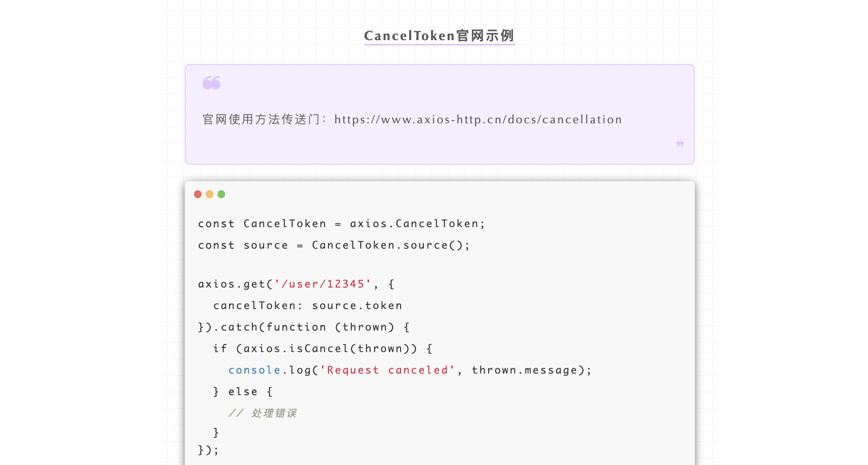
Task: Click the large opening quote mark icon
Action: [x=212, y=83]
